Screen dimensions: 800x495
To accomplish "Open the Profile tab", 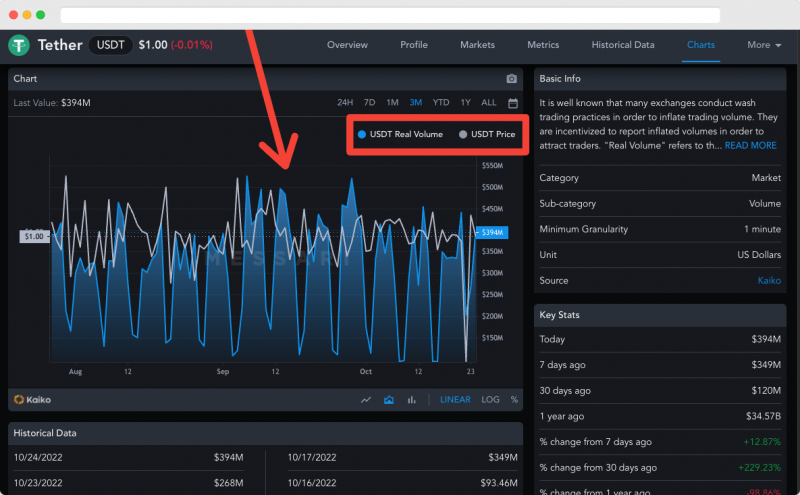I will click(414, 45).
